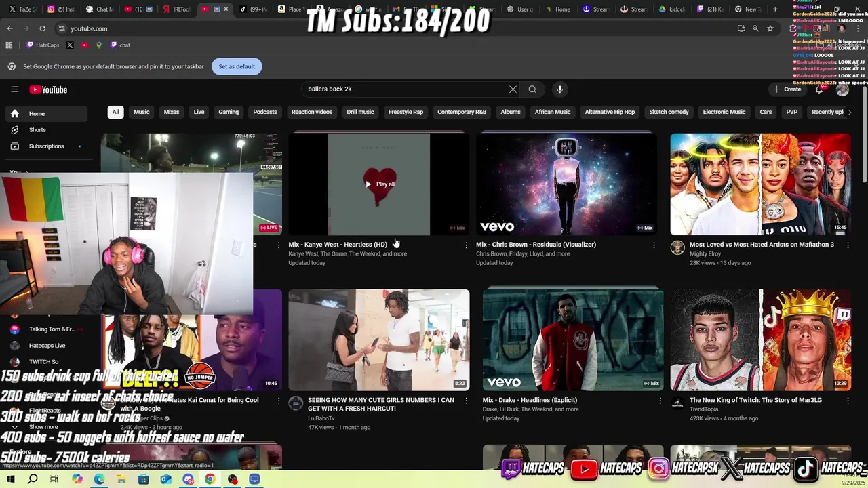Open Drake Headlines mix thumbnail
The height and width of the screenshot is (488, 868).
573,340
